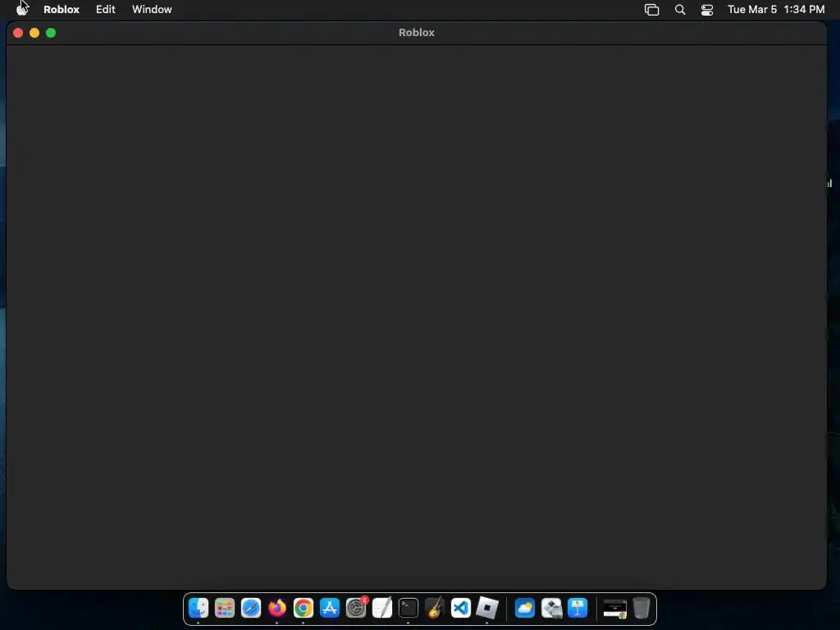Launch Safari from the dock
This screenshot has width=840, height=630.
coord(251,608)
